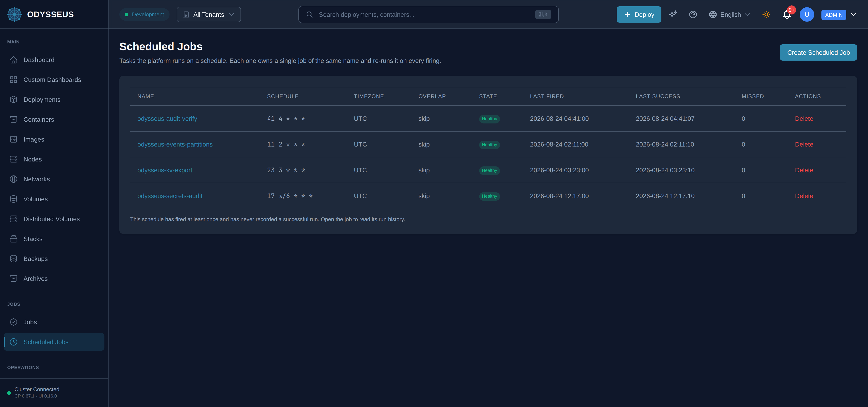Click the Stacks icon
This screenshot has width=868, height=407.
click(x=14, y=239)
